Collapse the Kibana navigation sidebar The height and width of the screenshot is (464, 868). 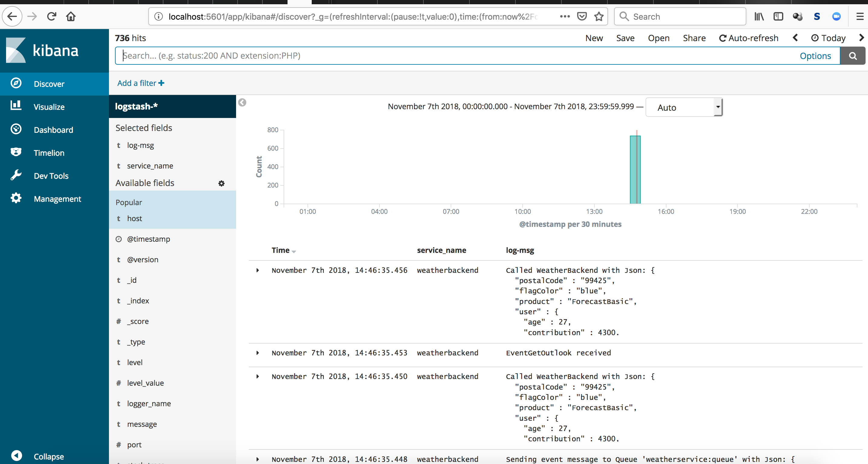pos(17,456)
